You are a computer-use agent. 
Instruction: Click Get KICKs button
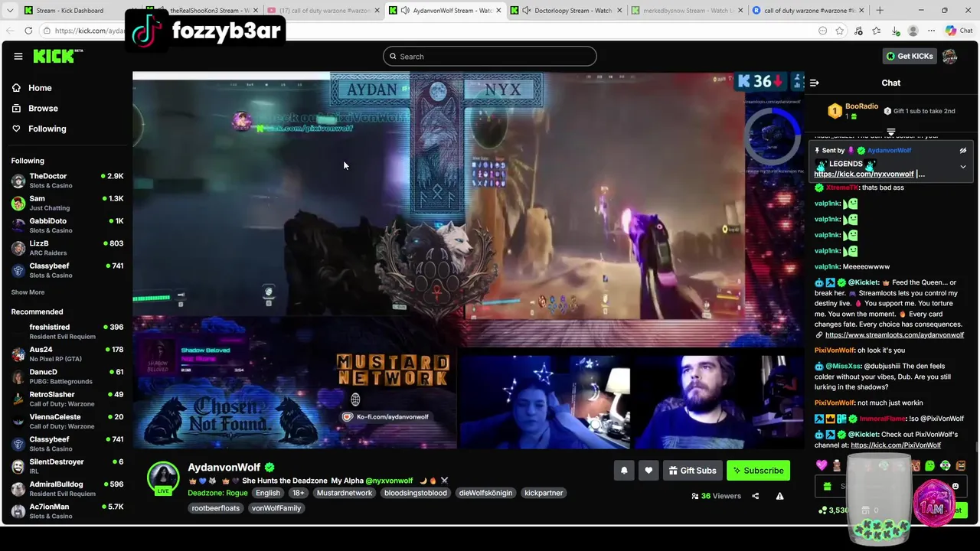pos(910,56)
